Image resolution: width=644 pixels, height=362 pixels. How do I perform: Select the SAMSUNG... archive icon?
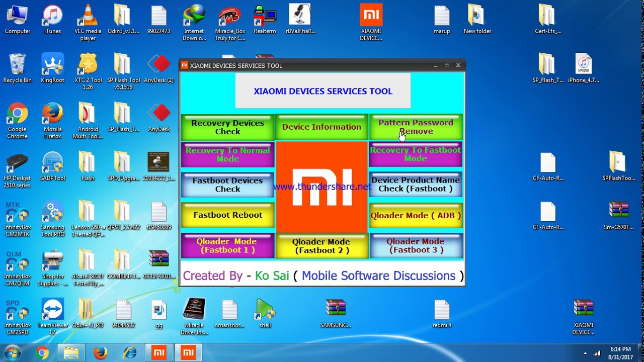pyautogui.click(x=336, y=314)
